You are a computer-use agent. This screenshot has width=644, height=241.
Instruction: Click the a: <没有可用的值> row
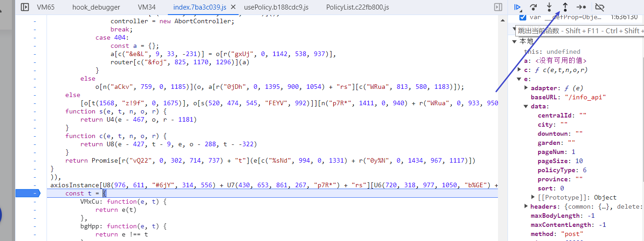pos(555,61)
